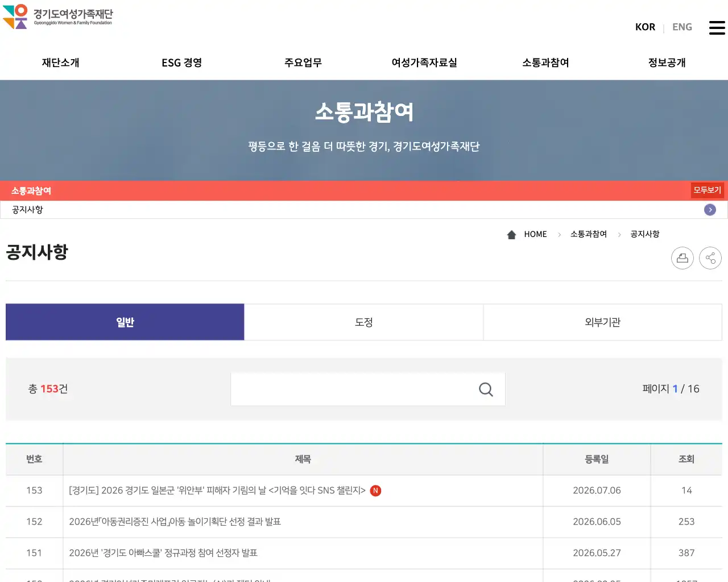Viewport: 728px width, 582px height.
Task: Click the 공지사항 dropdown bar text
Action: coord(27,210)
